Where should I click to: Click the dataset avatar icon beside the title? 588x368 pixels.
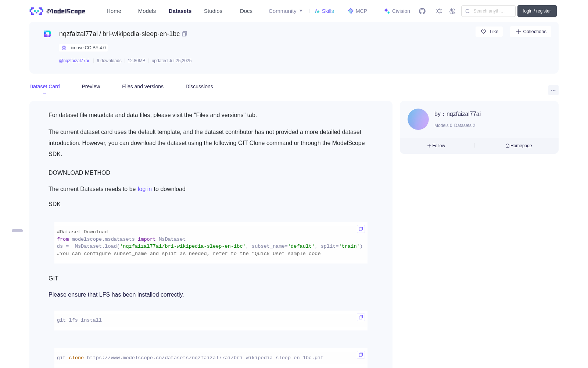[x=47, y=34]
